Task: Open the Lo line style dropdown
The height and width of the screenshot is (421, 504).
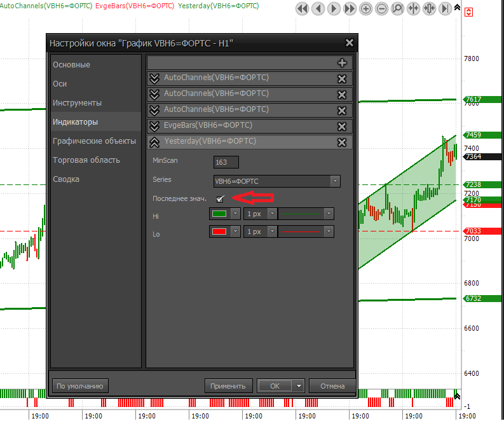Action: 329,231
